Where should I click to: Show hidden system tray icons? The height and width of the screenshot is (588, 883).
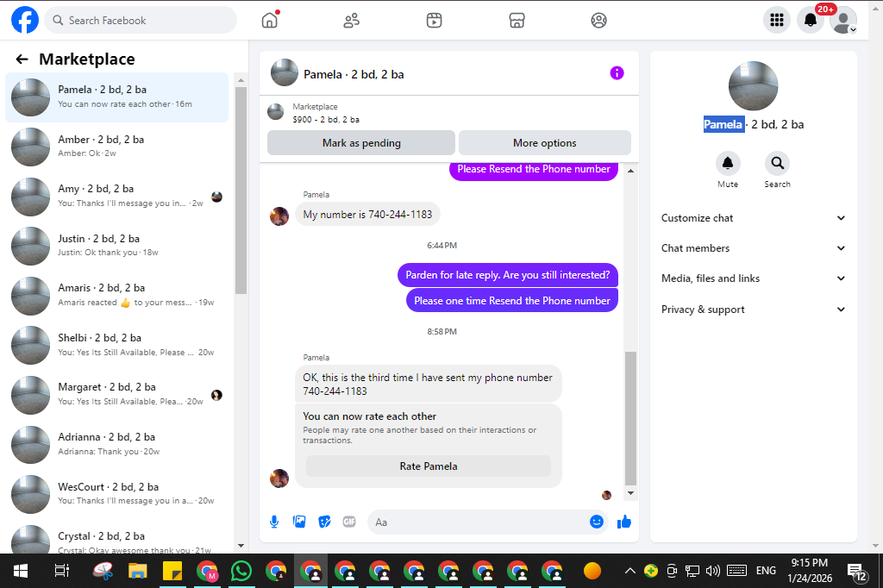coord(630,571)
